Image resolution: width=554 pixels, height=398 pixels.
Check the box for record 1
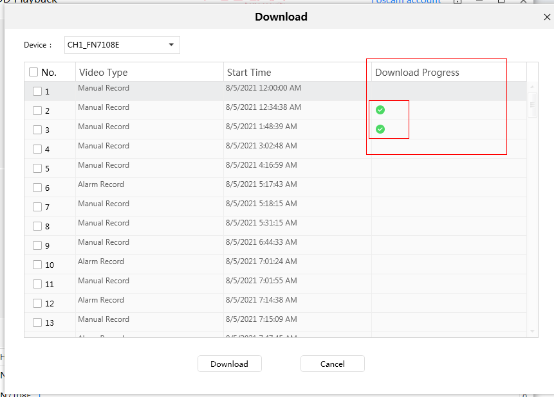[37, 92]
